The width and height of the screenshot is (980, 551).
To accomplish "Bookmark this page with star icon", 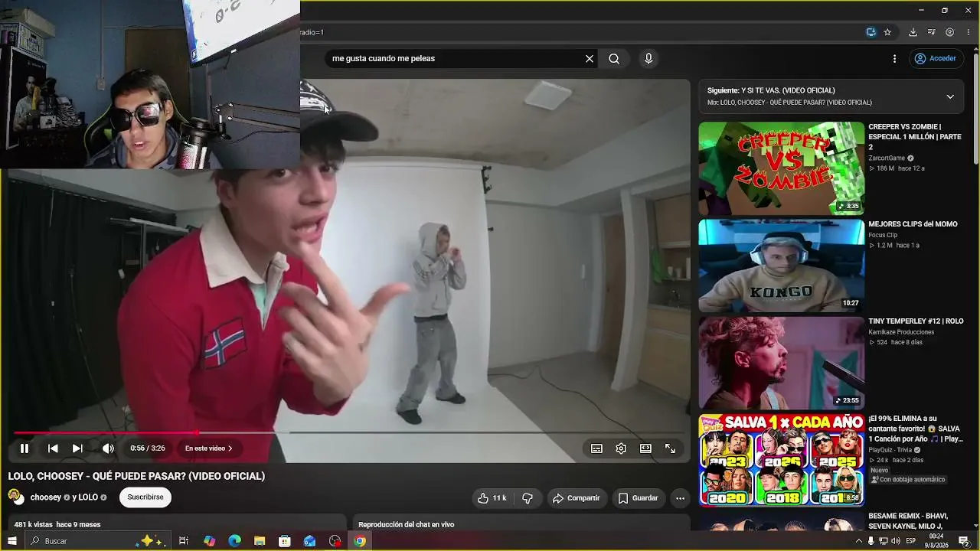I will [887, 32].
